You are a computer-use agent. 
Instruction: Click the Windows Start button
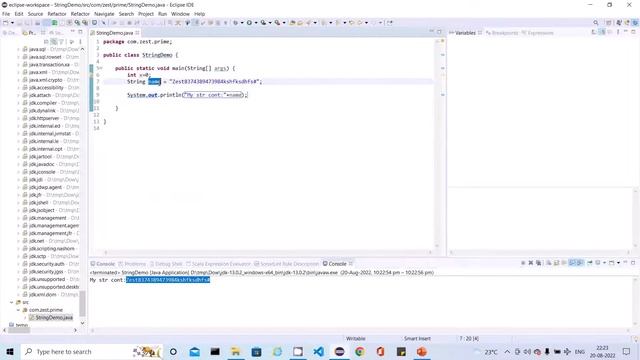tap(10, 351)
